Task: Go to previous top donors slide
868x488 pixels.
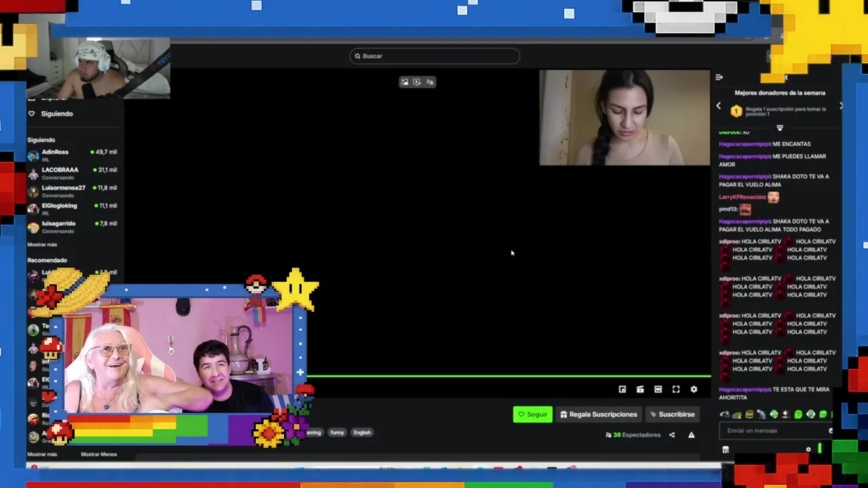Action: (x=719, y=106)
